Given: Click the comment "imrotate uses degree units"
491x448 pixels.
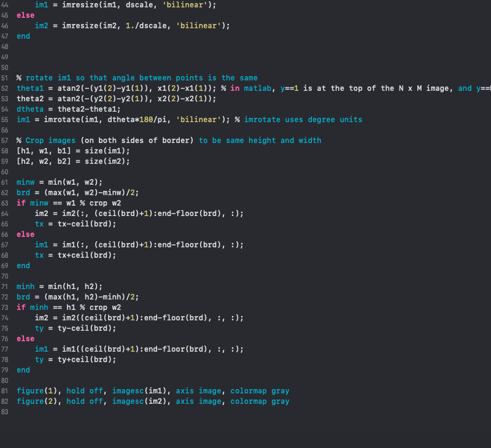Looking at the screenshot, I should [x=303, y=120].
